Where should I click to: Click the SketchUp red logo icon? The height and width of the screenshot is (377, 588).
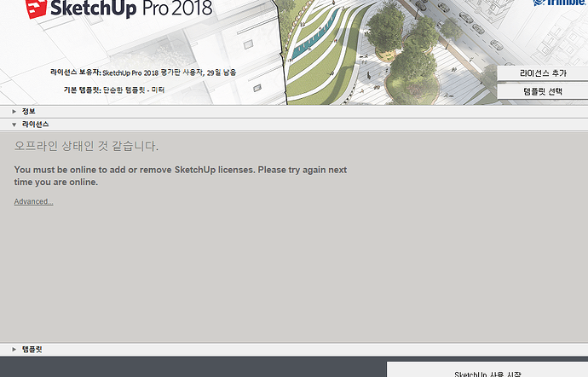(36, 9)
